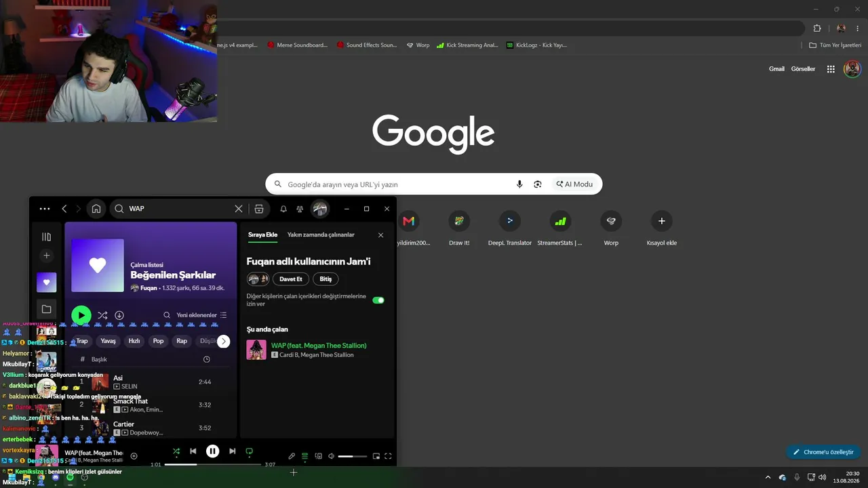
Task: Adjust the Spotify volume slider
Action: 352,456
